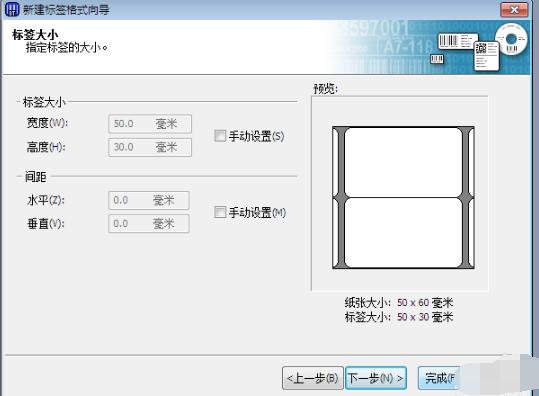
Task: Click the wizard app icon in title bar
Action: pos(12,9)
